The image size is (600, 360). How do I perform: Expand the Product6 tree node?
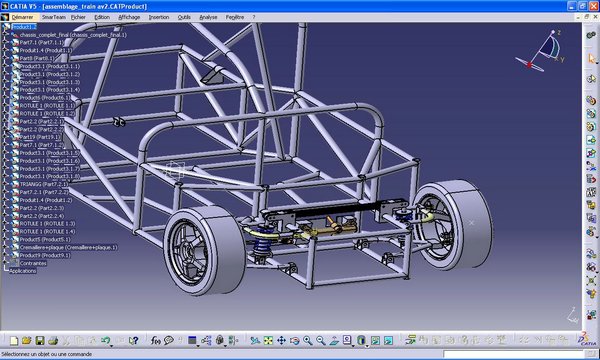[5, 98]
